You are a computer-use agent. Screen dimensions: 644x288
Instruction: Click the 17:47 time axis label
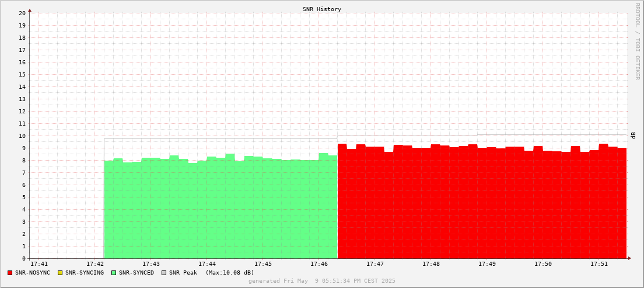coord(375,263)
